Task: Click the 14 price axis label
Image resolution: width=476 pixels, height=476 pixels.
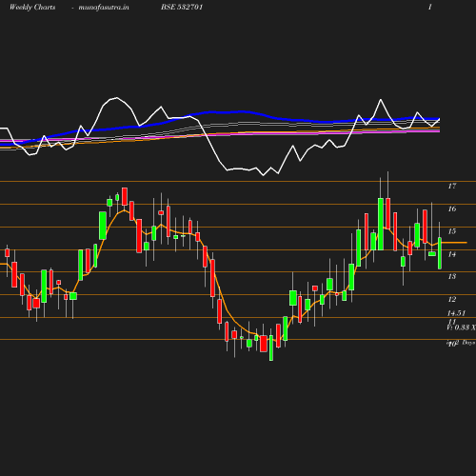Action: coord(452,254)
